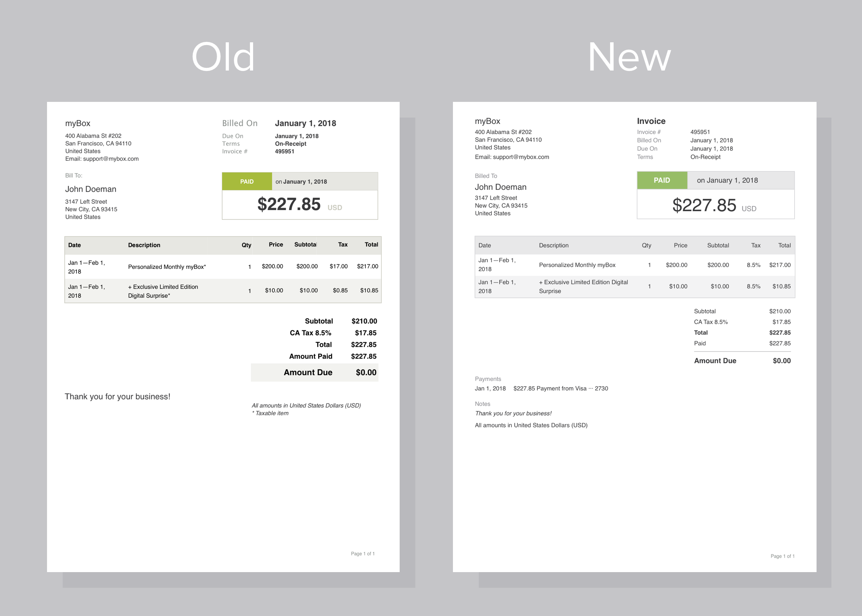Screen dimensions: 862x616
Task: Select Exclusive Limited Edition row in old invoice
Action: click(163, 291)
